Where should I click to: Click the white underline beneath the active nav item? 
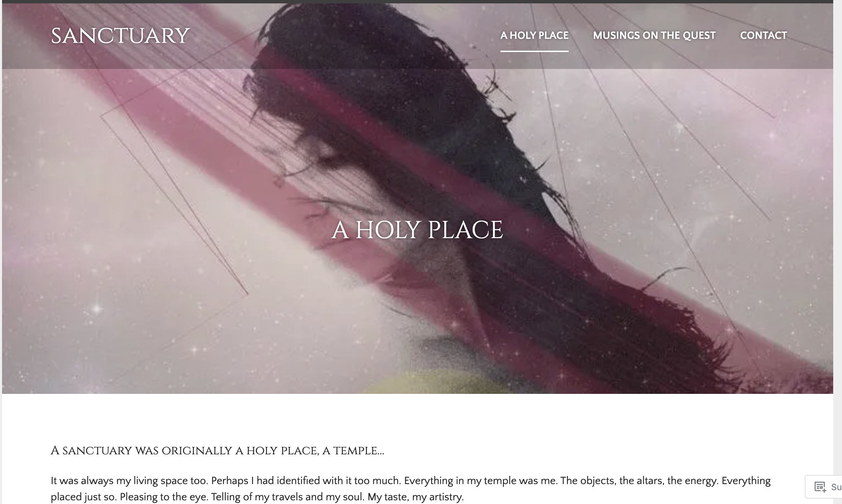pyautogui.click(x=534, y=51)
